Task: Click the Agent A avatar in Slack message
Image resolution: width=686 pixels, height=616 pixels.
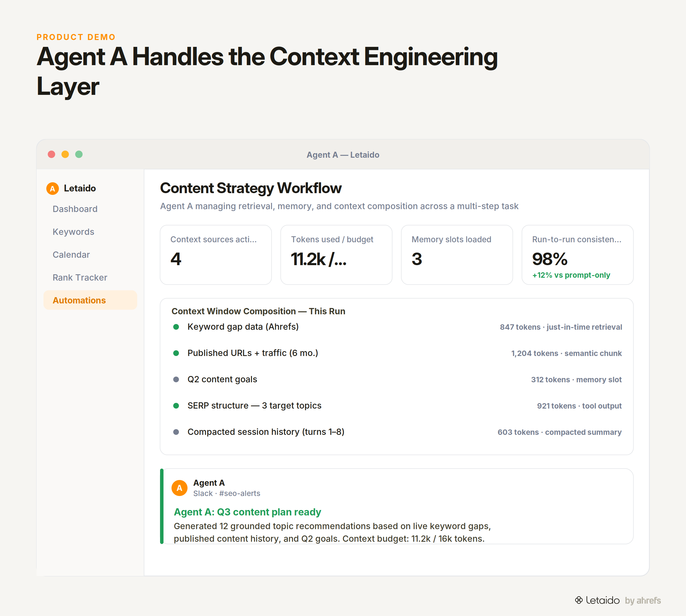Action: (x=180, y=488)
